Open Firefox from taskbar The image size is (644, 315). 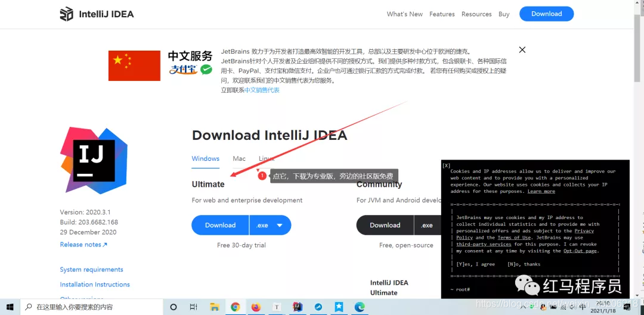pyautogui.click(x=256, y=307)
